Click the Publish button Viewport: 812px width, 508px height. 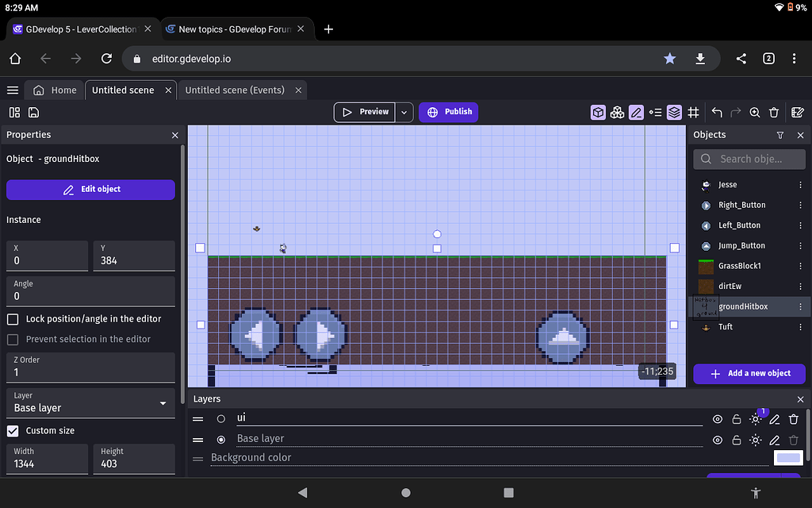point(449,113)
